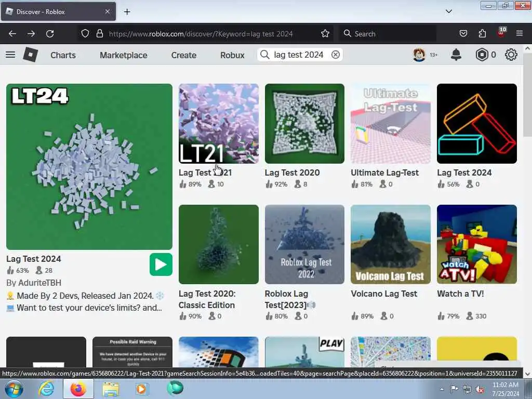Open the Firefox application menu
The width and height of the screenshot is (532, 399).
[520, 34]
